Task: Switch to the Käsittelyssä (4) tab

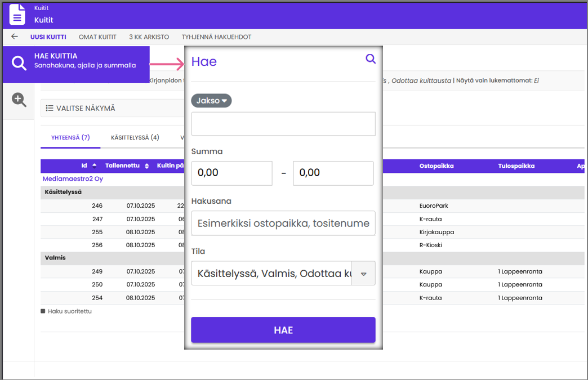Action: [135, 137]
